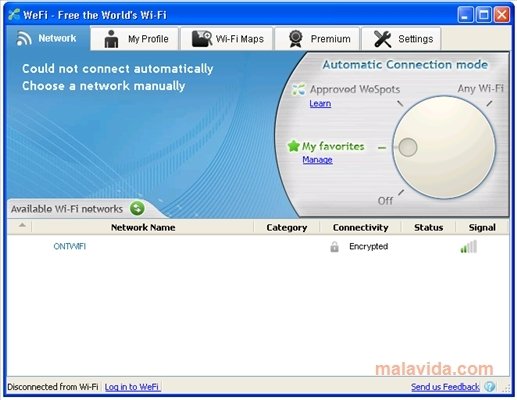Open the Settings tab

coord(402,39)
